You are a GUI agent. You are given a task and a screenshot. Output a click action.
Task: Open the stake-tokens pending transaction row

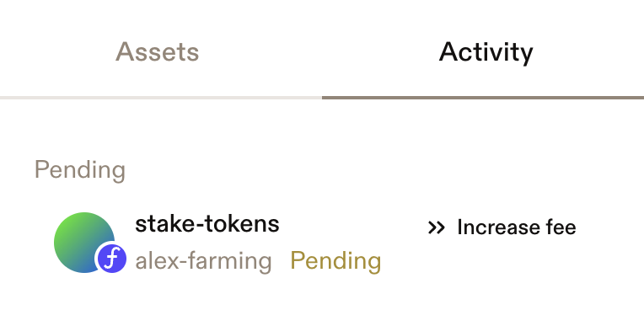point(322,243)
